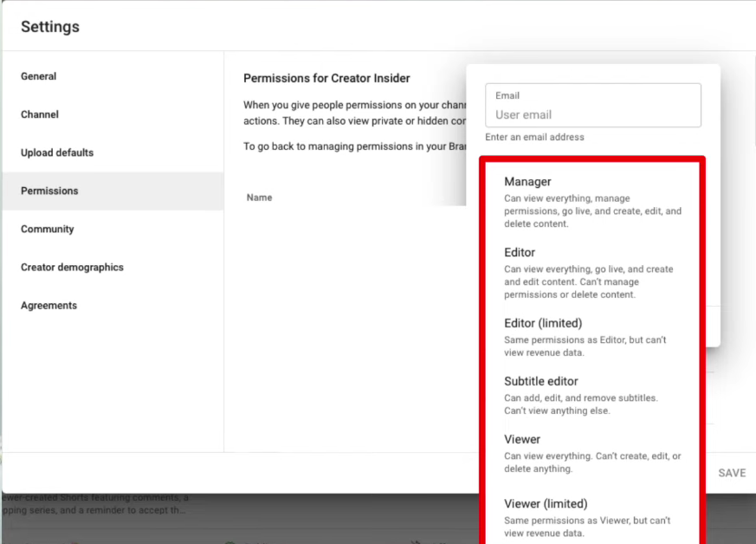Focus the User email input field
Image resolution: width=756 pixels, height=544 pixels.
tap(592, 114)
